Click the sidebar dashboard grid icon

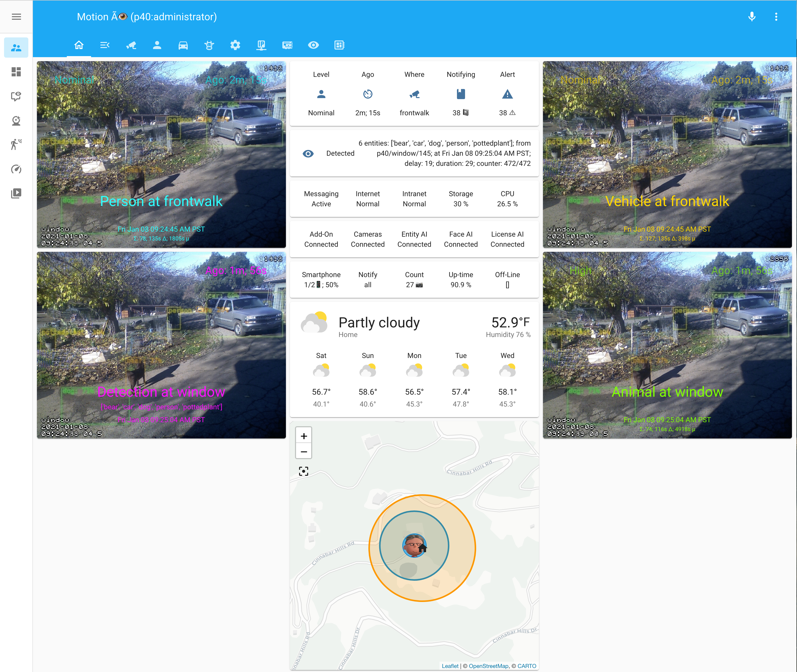tap(16, 72)
